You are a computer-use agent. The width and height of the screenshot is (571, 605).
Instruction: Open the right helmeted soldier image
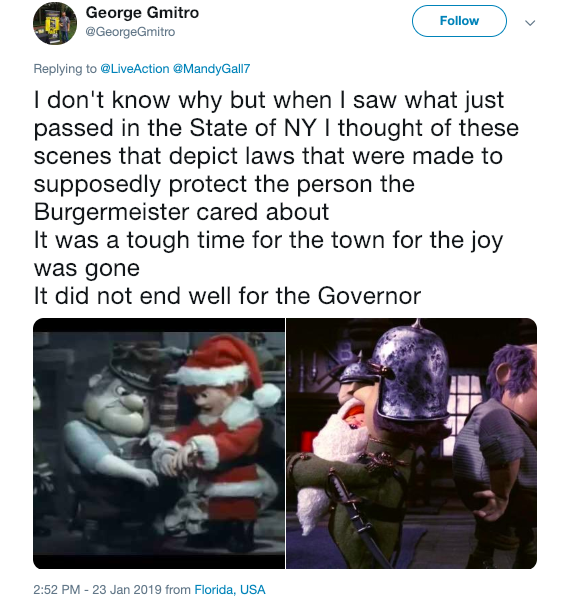(x=411, y=443)
